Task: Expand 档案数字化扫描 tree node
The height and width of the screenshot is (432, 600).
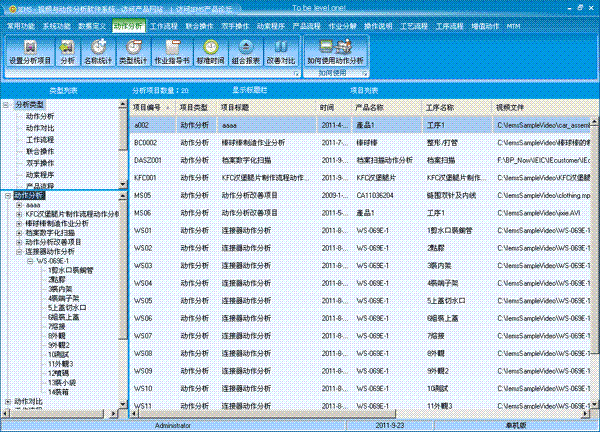Action: point(19,233)
